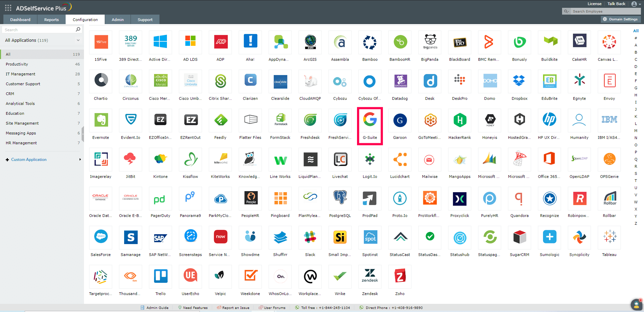
Task: Select the ADP application icon
Action: point(221,42)
